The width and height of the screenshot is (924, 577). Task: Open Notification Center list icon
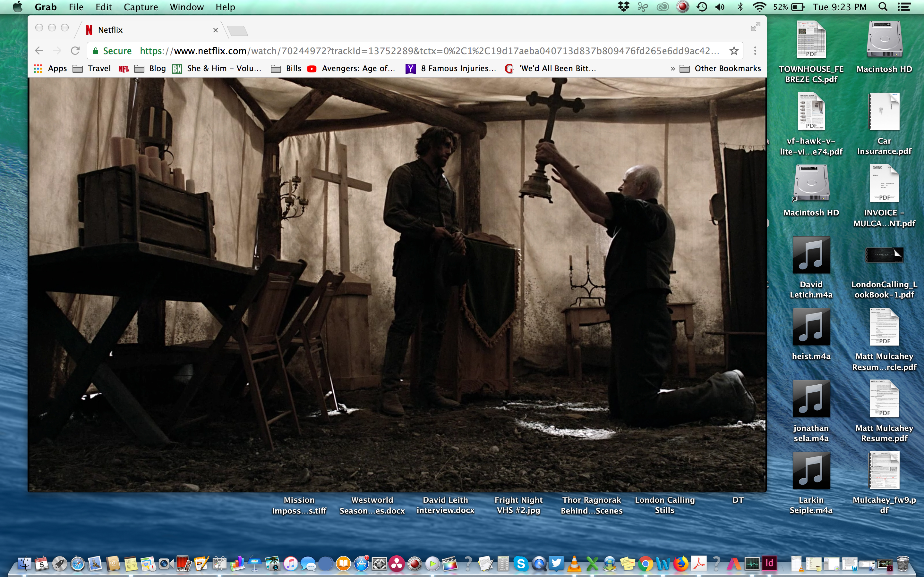904,7
